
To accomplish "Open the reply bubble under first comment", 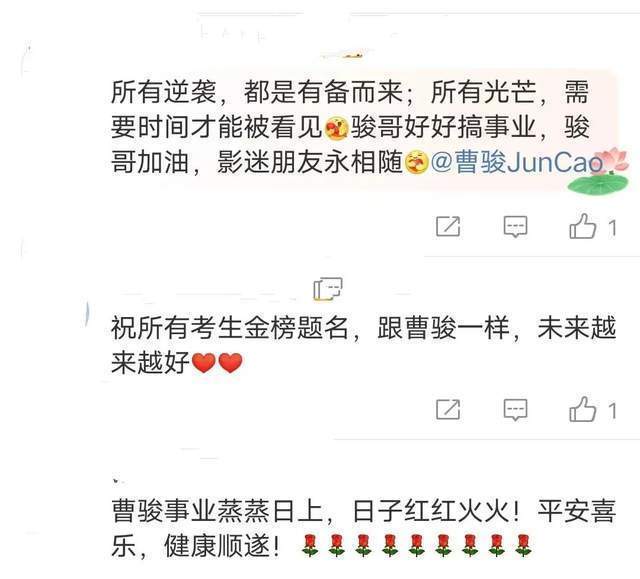I will 515,226.
